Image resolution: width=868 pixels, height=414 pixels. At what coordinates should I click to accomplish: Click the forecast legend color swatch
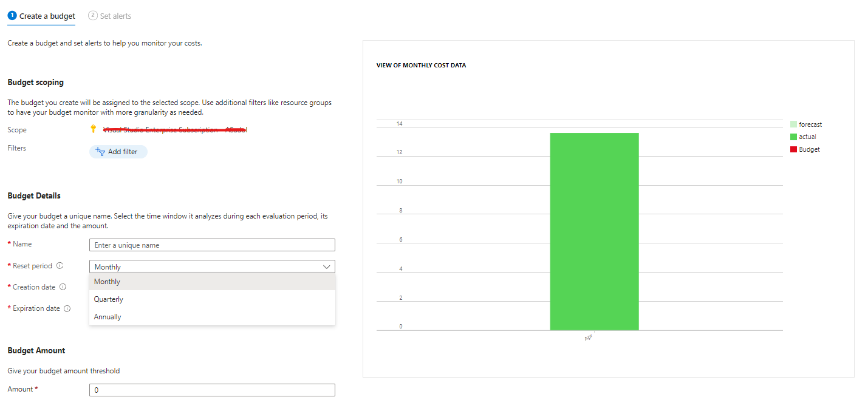click(794, 124)
